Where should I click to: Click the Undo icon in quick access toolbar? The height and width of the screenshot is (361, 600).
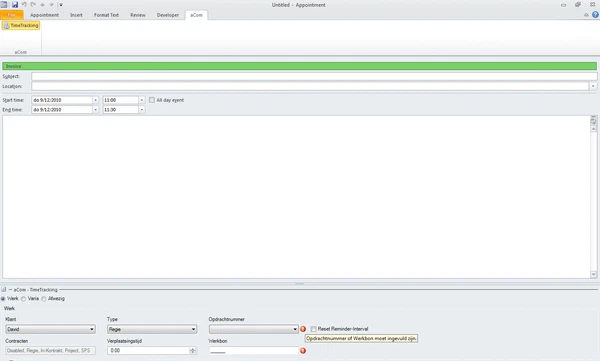tap(24, 5)
